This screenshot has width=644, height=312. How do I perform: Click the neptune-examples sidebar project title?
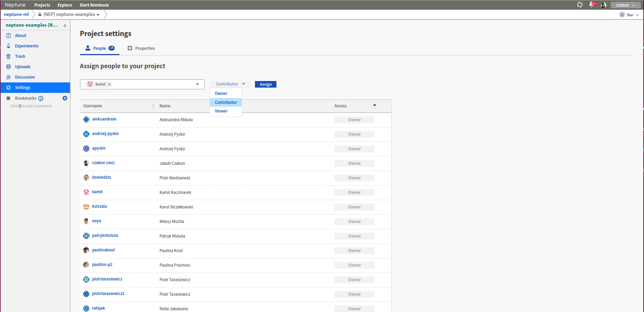[x=32, y=25]
